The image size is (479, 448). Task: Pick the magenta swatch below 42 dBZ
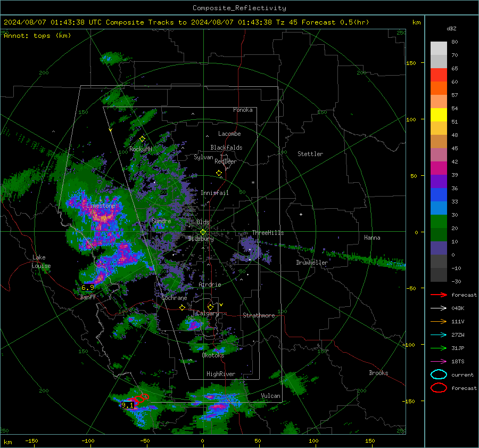[x=439, y=168]
